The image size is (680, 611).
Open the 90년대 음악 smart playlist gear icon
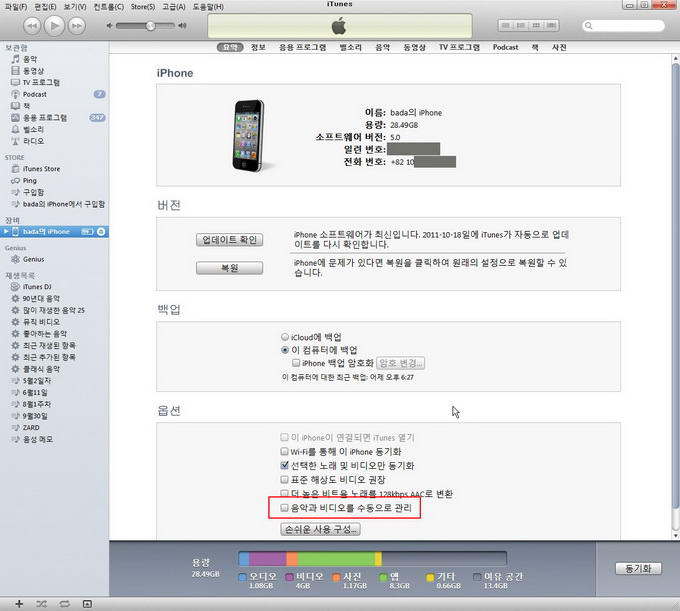[15, 298]
